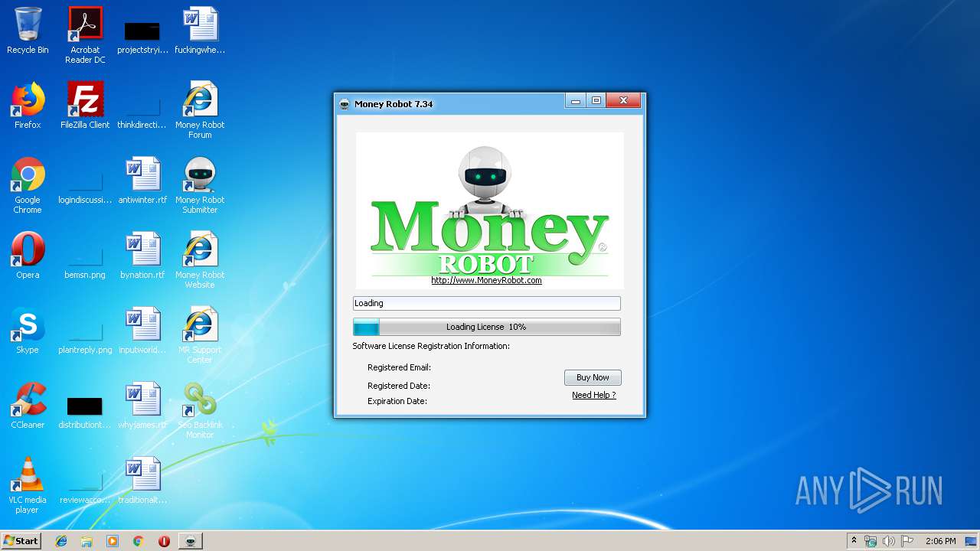Click the Loading License progress bar
This screenshot has height=551, width=980.
click(x=486, y=327)
